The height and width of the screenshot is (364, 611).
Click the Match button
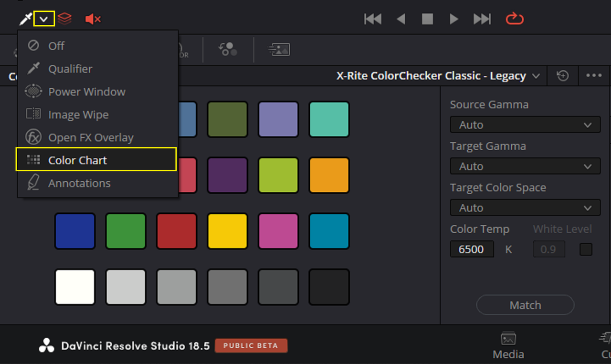point(525,305)
